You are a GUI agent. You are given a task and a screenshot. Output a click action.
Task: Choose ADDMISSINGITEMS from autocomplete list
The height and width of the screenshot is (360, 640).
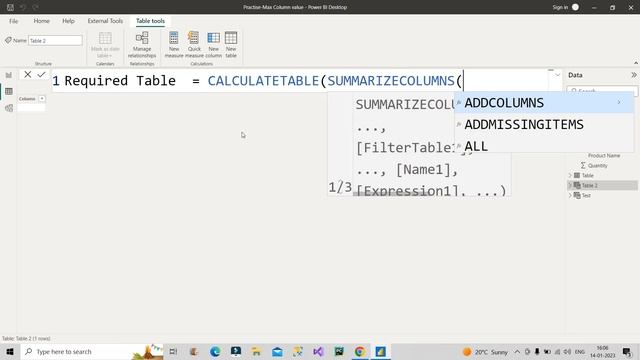point(544,124)
